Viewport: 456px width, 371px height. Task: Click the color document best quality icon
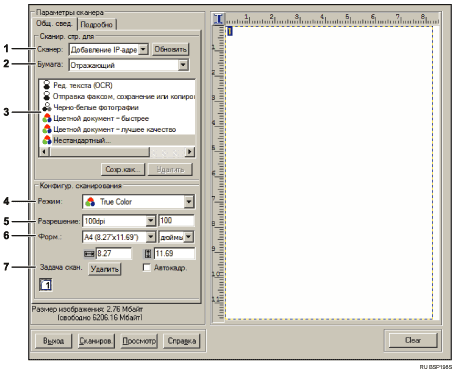click(x=47, y=129)
